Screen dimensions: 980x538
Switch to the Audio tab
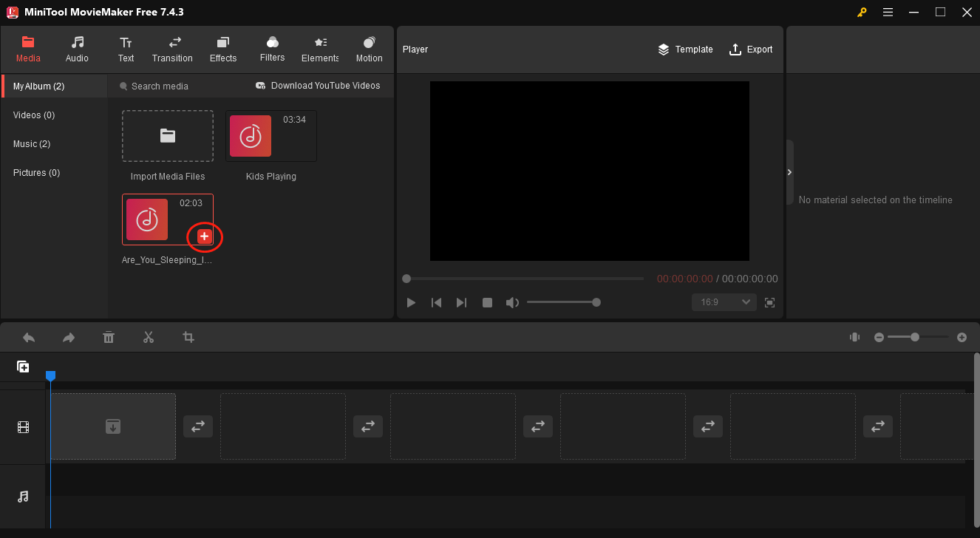click(x=77, y=50)
